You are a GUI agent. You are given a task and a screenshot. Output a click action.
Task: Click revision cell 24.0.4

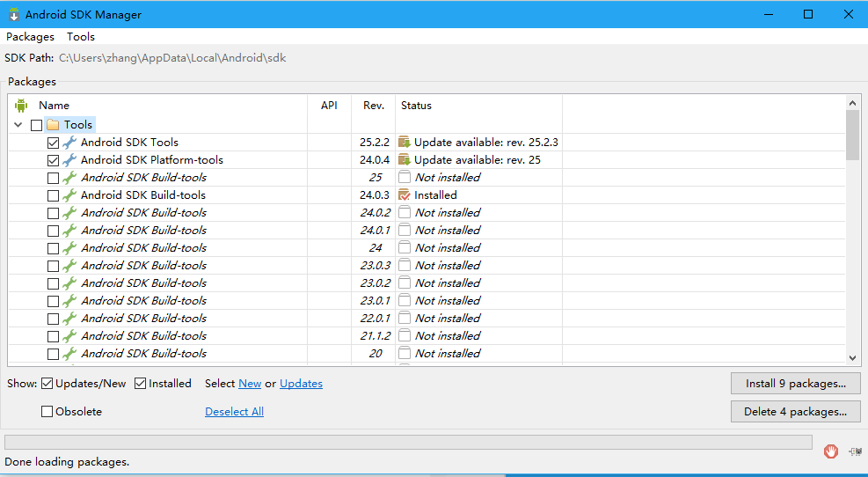(375, 160)
